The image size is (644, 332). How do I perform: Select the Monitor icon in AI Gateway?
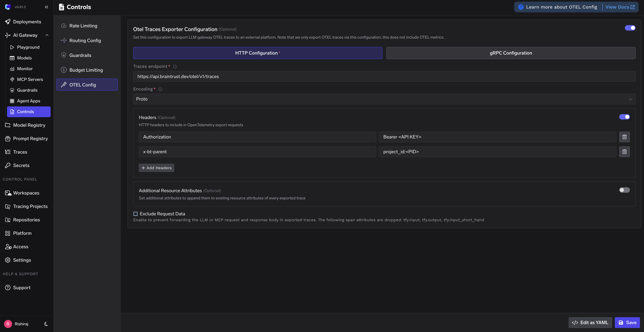pyautogui.click(x=12, y=68)
